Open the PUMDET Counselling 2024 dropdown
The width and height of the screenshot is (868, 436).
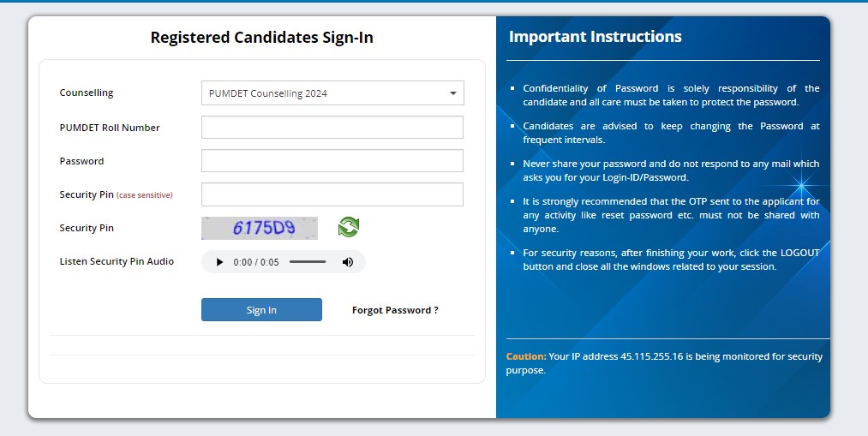pos(332,93)
